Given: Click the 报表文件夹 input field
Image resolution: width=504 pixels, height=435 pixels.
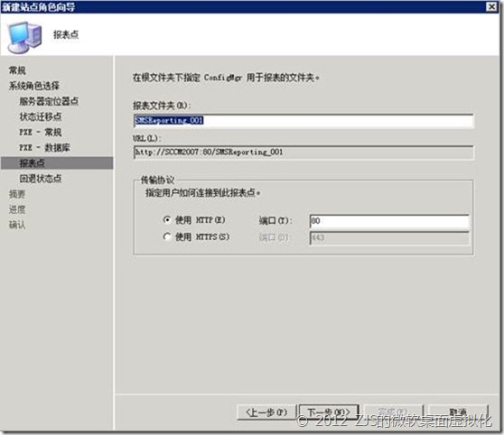Looking at the screenshot, I should tap(303, 121).
